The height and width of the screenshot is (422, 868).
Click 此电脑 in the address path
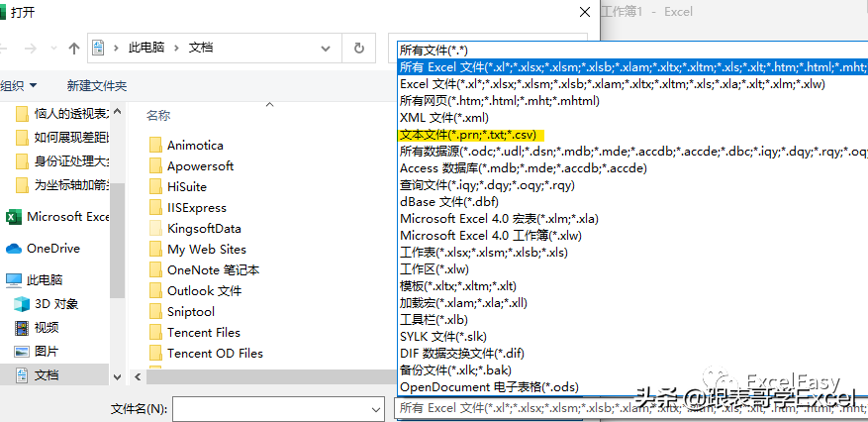(x=146, y=49)
